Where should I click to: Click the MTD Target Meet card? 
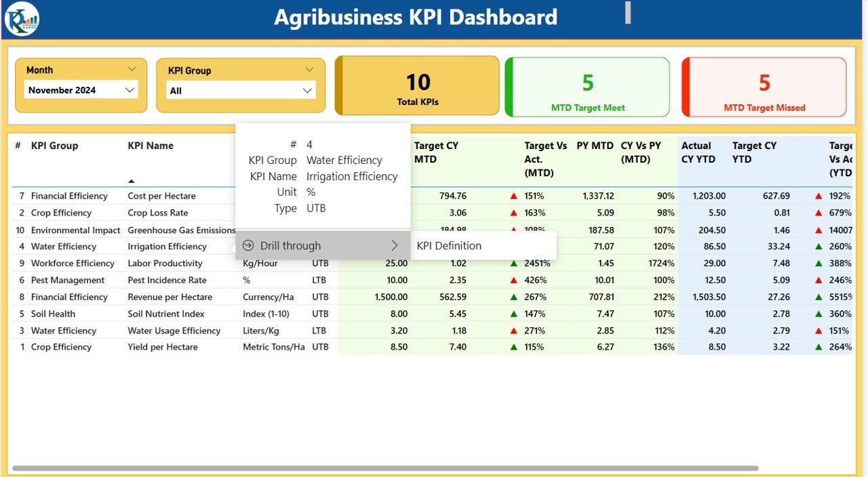point(587,87)
